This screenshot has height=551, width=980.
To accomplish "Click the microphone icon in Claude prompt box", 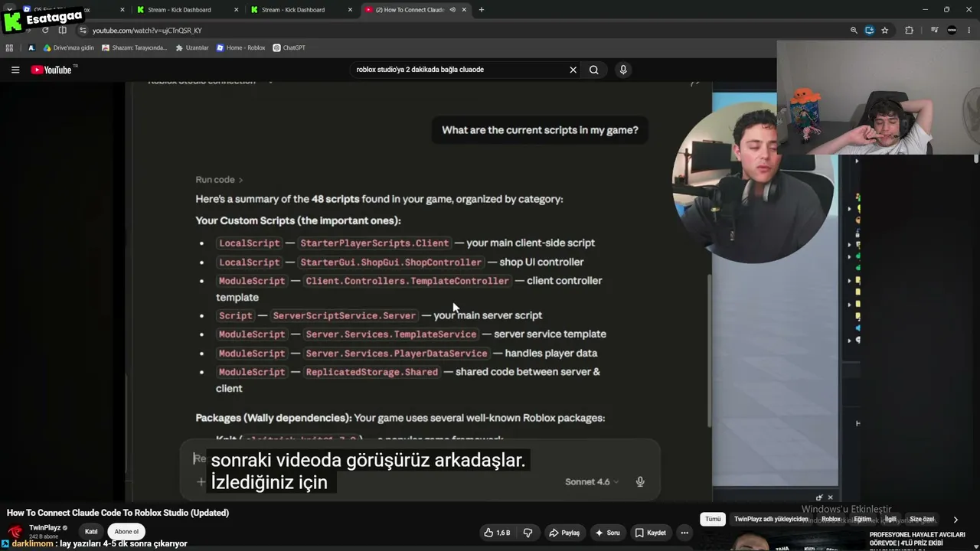I will coord(640,481).
